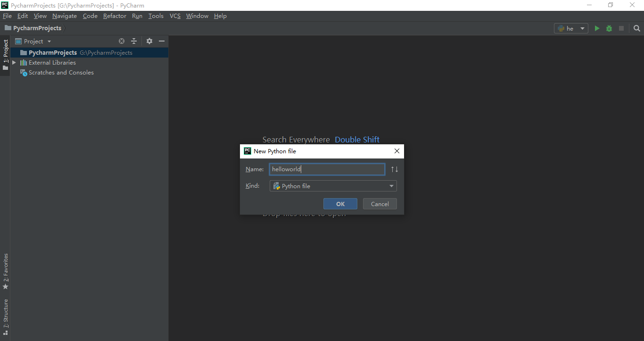Click the PycharmProjects breadcrumb in the navigation bar
Viewport: 644px width, 341px height.
coord(37,28)
